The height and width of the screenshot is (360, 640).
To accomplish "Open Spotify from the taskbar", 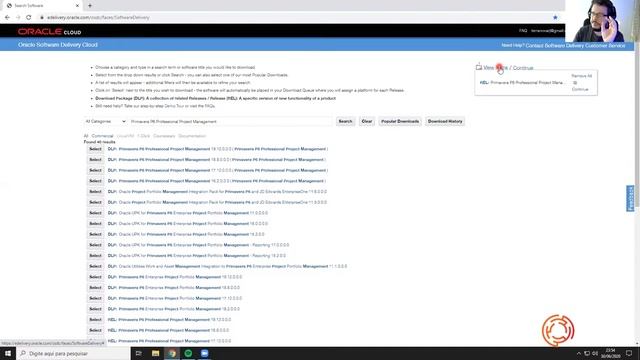I will [188, 353].
